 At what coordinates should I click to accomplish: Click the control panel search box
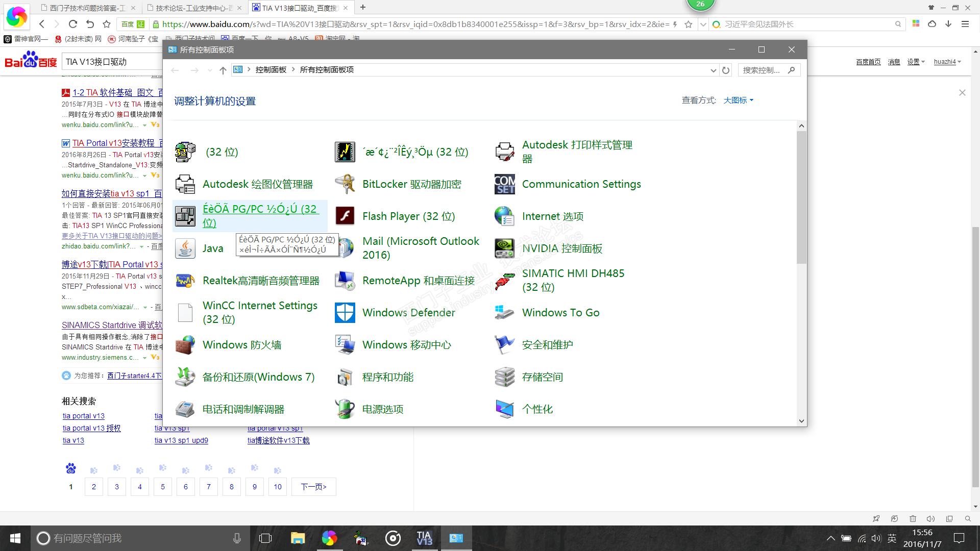(x=763, y=70)
